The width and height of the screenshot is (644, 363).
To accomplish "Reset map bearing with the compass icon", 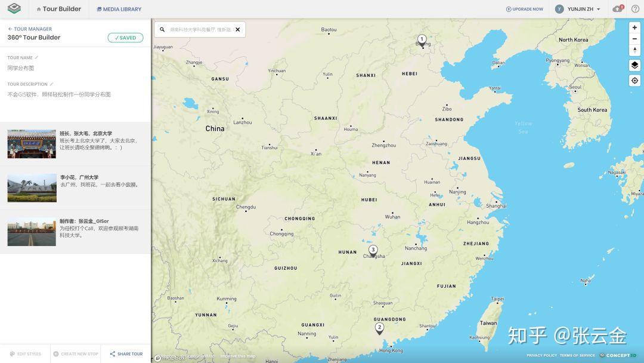I will click(x=634, y=50).
